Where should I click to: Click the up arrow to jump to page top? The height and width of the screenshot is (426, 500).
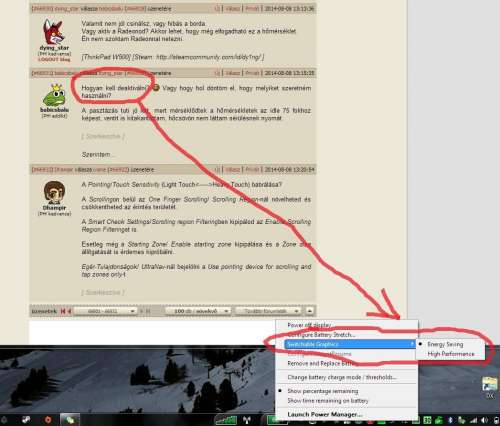[310, 311]
